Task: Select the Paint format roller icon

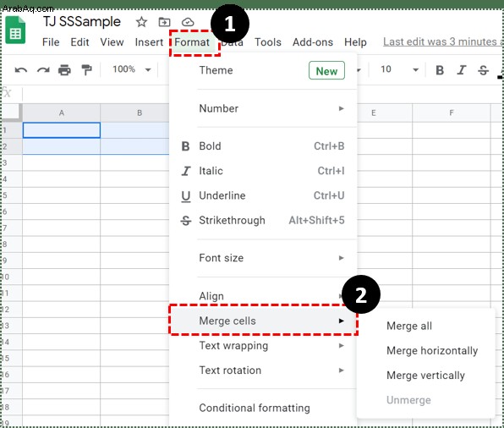Action: [86, 69]
